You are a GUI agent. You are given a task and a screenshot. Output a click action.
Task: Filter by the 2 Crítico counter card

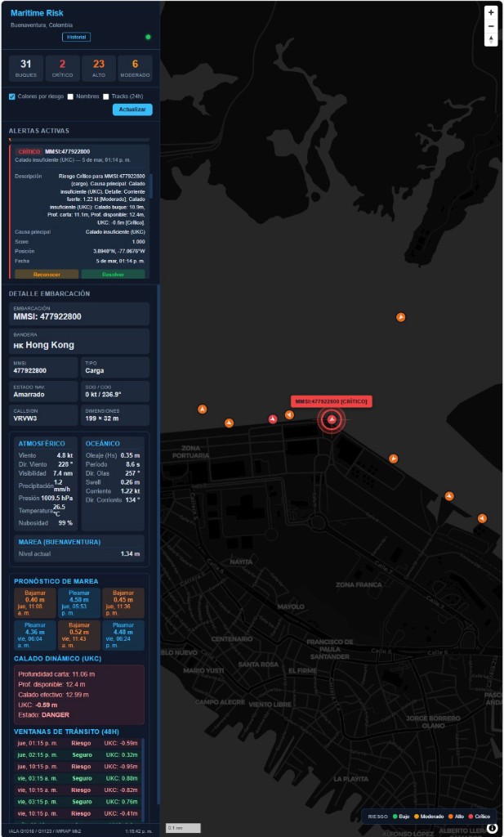tap(62, 69)
